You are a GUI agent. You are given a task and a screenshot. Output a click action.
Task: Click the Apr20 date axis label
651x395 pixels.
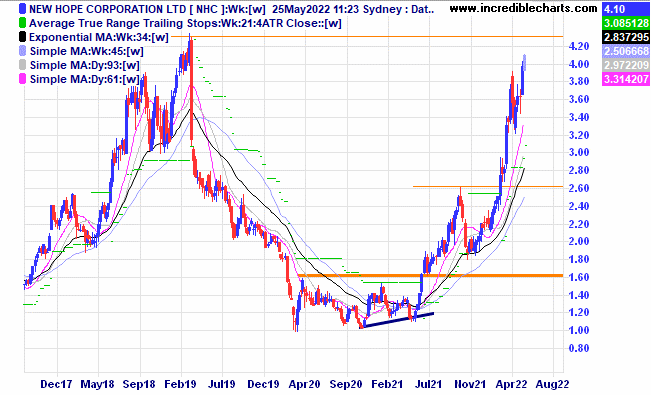[304, 384]
